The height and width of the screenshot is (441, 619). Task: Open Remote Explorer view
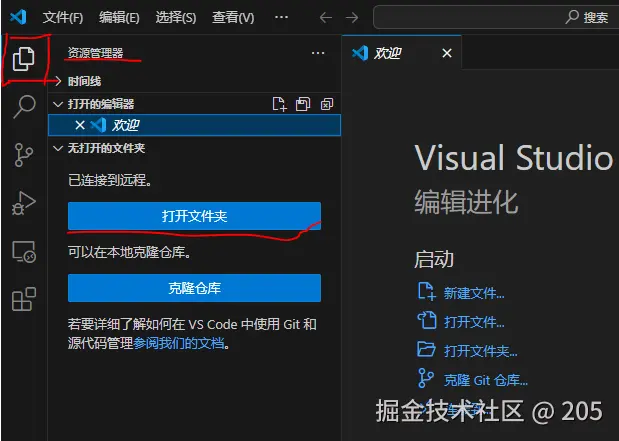24,251
